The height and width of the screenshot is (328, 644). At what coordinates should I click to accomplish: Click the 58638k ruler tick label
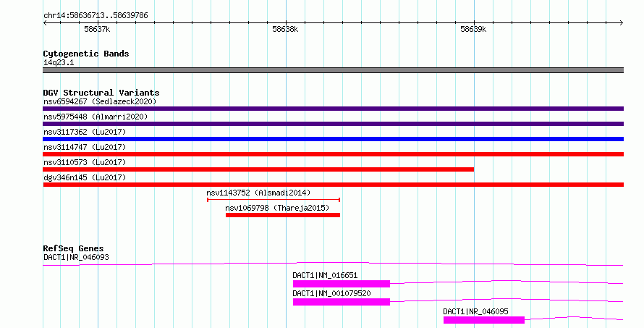click(285, 29)
